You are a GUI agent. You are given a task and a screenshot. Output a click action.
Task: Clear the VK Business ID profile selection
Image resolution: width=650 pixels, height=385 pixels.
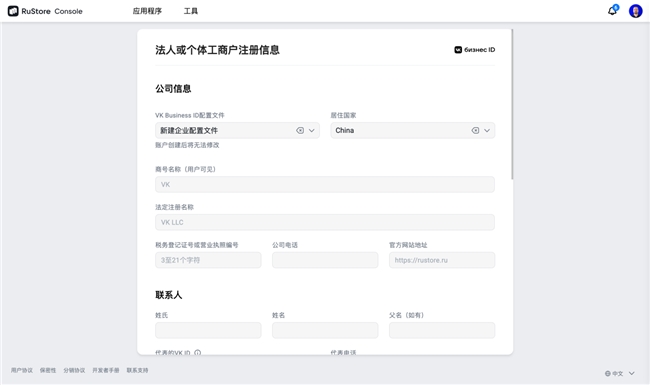tap(300, 131)
